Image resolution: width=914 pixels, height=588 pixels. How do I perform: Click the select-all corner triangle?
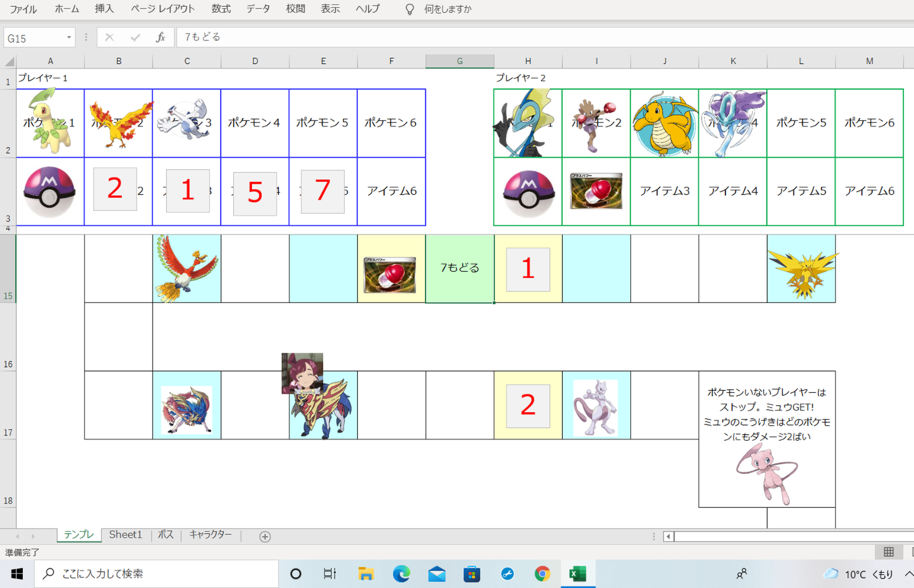click(8, 61)
